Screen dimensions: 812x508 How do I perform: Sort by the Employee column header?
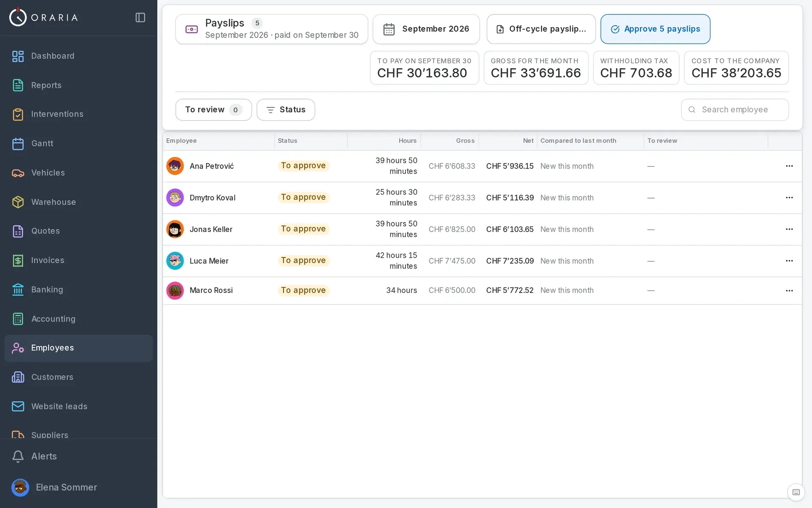coord(181,141)
